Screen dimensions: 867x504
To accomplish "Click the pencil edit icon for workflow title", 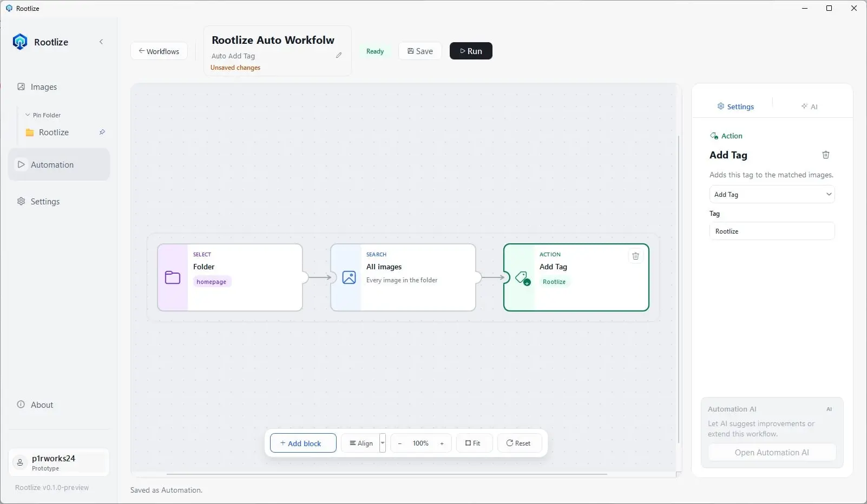I will tap(339, 55).
